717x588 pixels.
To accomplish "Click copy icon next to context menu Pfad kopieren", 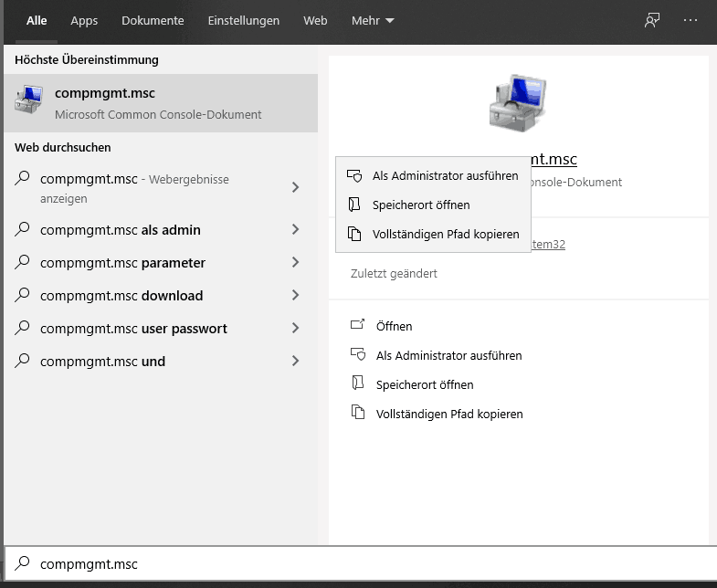I will (x=354, y=234).
